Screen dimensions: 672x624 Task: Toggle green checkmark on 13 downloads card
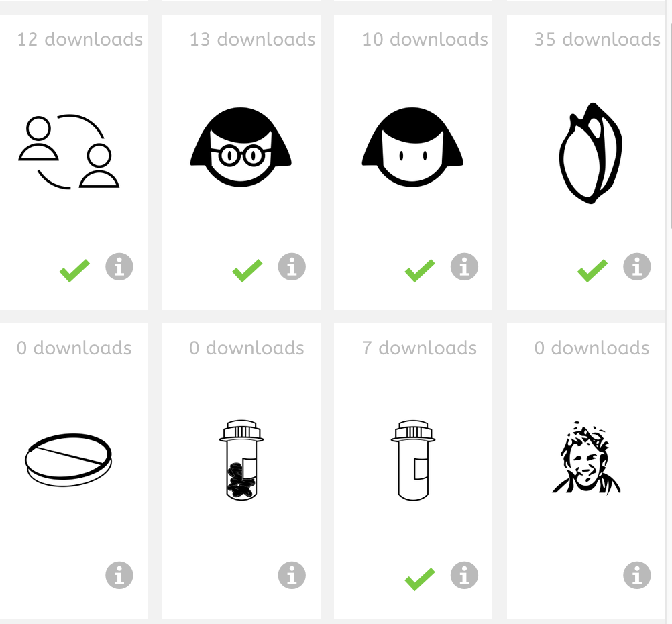(247, 270)
